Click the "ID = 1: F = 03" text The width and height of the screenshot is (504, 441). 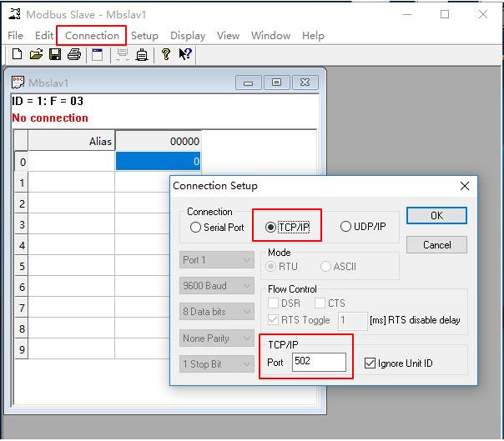tap(48, 101)
